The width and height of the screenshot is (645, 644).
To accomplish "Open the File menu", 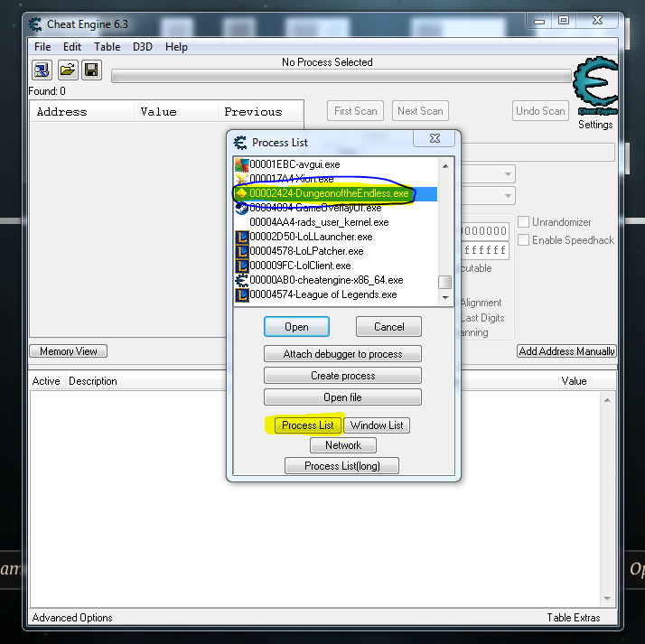I will 42,47.
